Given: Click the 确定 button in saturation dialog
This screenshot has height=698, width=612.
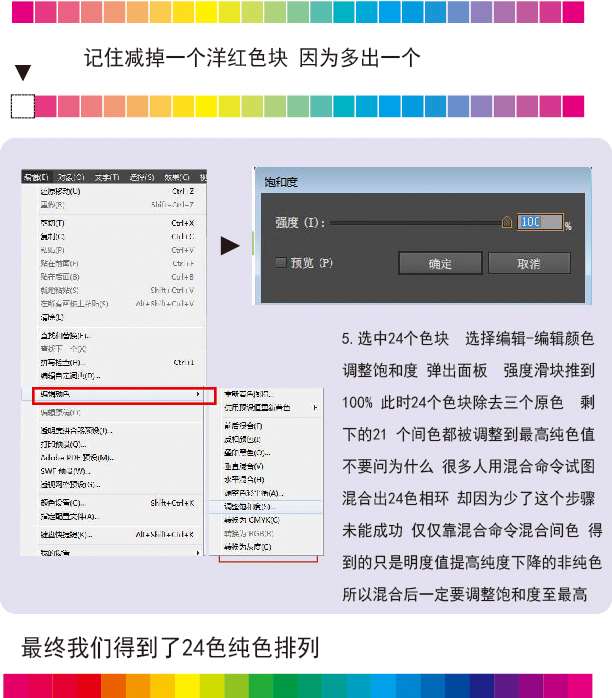Looking at the screenshot, I should tap(440, 263).
